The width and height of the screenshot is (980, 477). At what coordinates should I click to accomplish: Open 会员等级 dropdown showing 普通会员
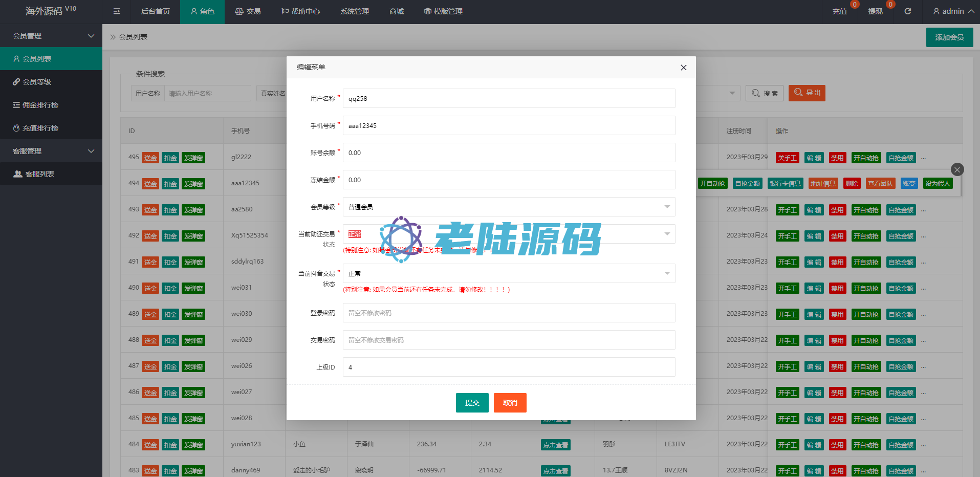pyautogui.click(x=509, y=207)
